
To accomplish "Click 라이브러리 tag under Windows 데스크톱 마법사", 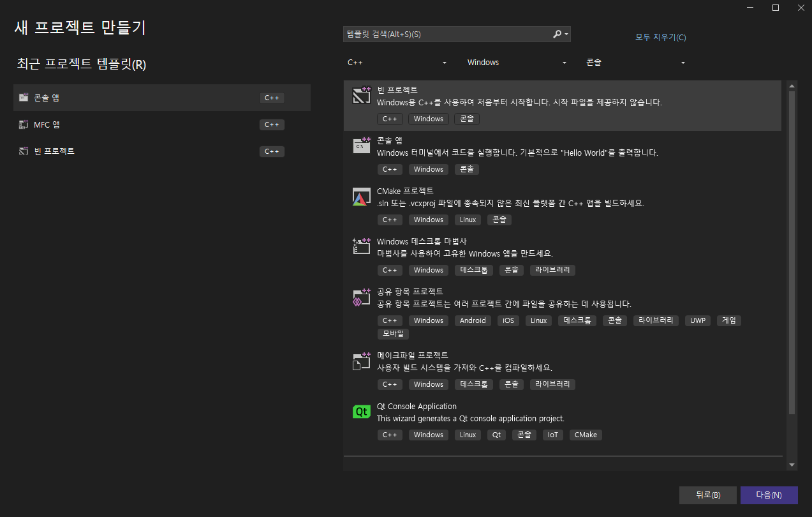I will [552, 270].
